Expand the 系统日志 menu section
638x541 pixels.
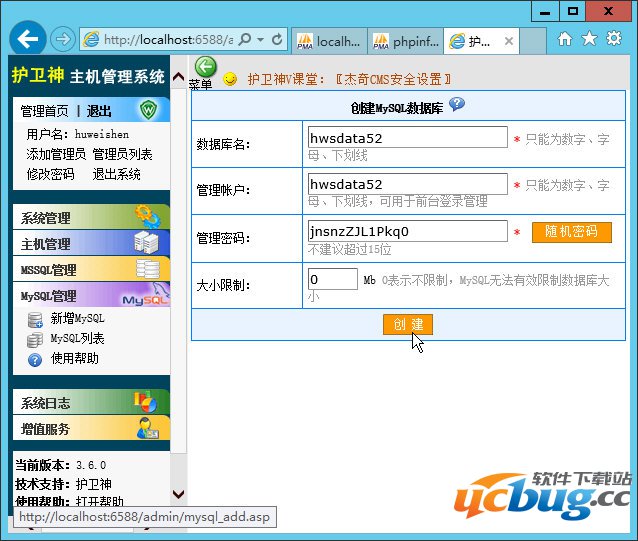(92, 402)
